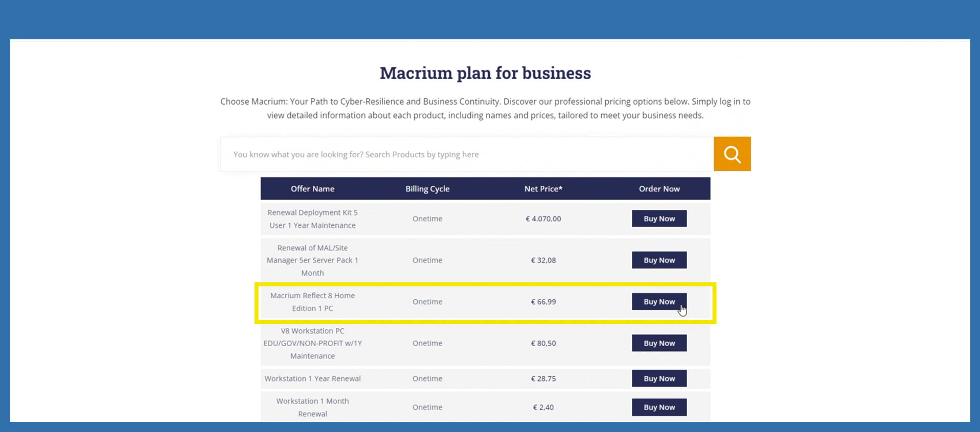Click the € 66,99 price cell
Screen dimensions: 980x432
[543, 302]
